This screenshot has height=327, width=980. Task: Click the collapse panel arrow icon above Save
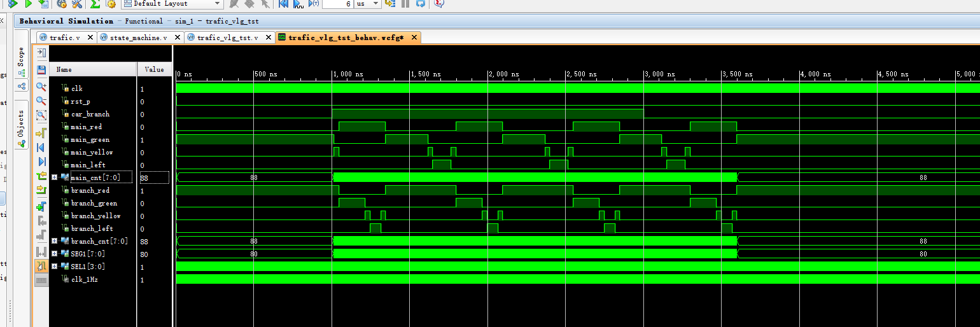pyautogui.click(x=41, y=53)
